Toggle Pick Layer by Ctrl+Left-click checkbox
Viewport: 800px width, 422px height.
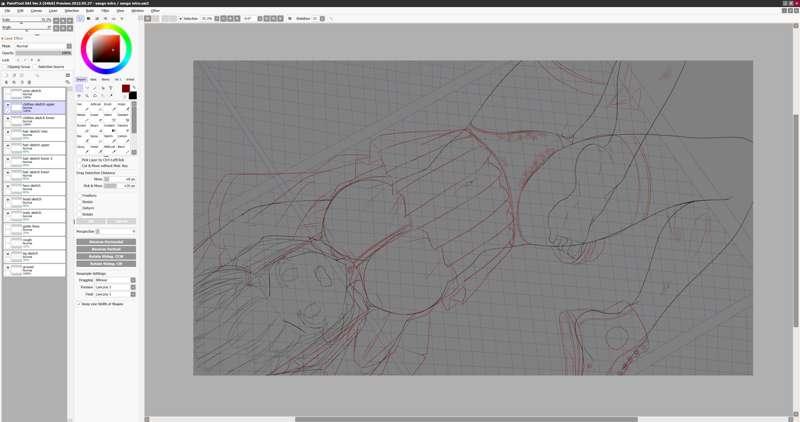(79, 160)
